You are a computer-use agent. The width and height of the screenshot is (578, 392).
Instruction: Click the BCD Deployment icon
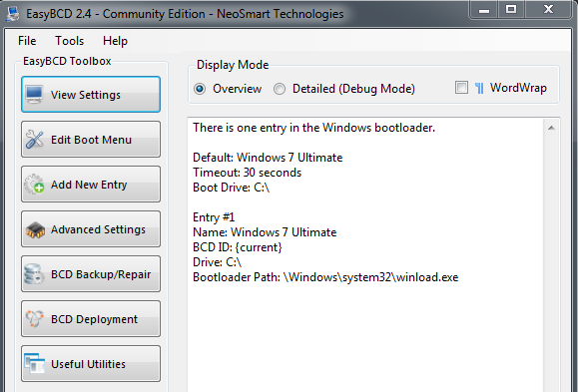35,318
